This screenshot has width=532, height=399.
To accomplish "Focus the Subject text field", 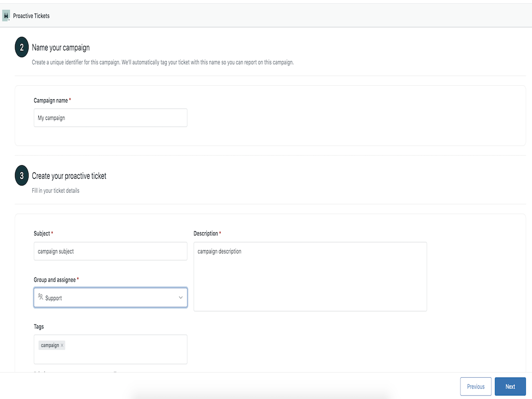I will pos(110,251).
